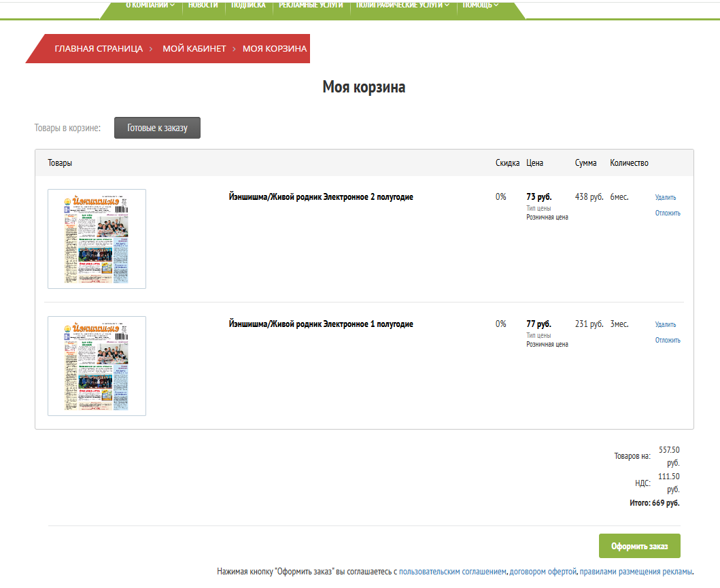
Task: Open the пользовательским соглашением link
Action: [453, 572]
